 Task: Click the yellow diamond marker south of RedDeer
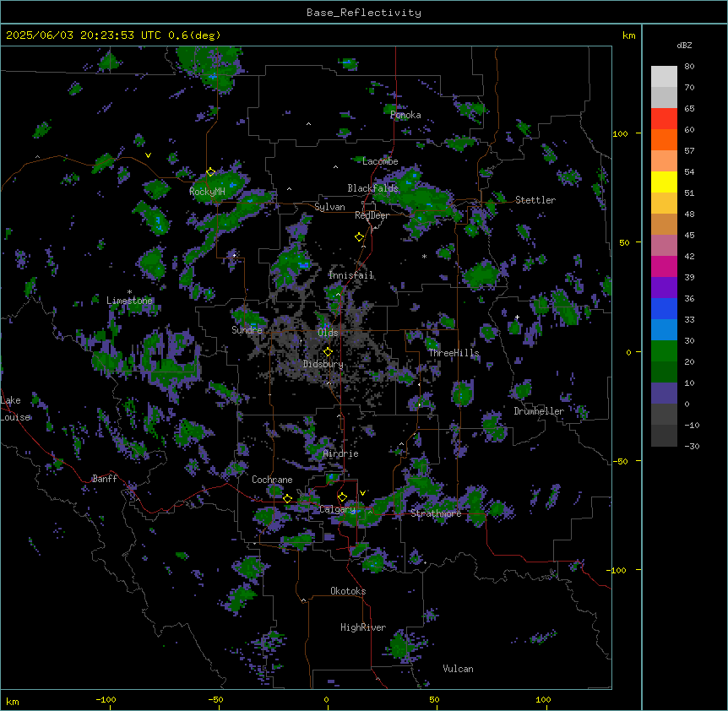359,237
